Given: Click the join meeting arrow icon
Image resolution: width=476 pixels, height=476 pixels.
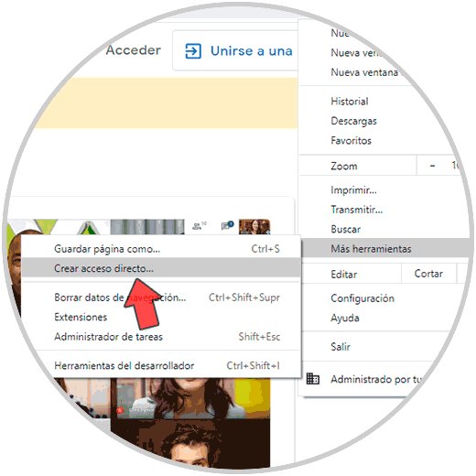Looking at the screenshot, I should [193, 51].
